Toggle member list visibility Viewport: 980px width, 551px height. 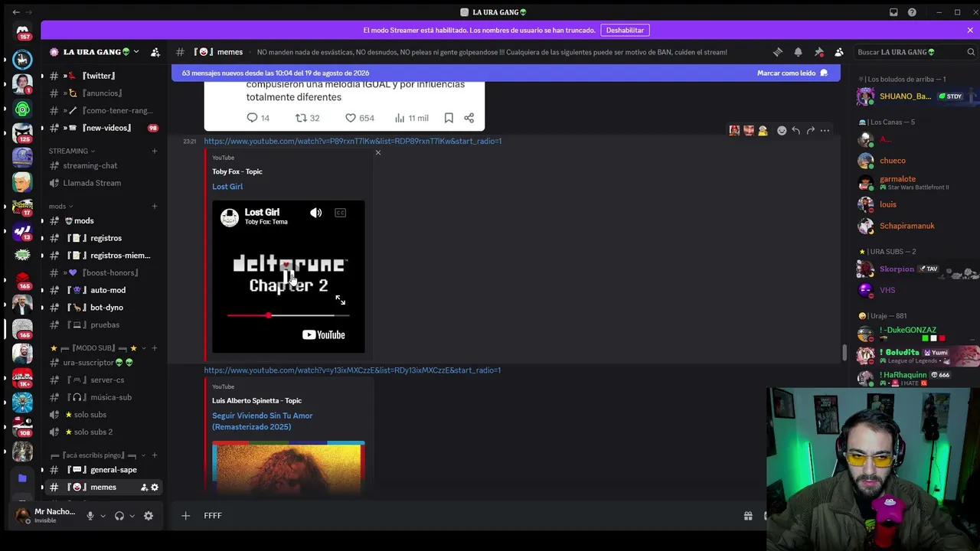click(x=839, y=52)
